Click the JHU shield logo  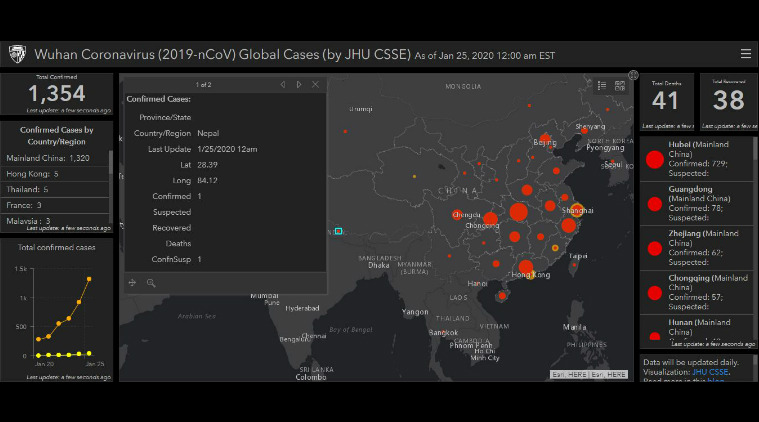point(17,54)
